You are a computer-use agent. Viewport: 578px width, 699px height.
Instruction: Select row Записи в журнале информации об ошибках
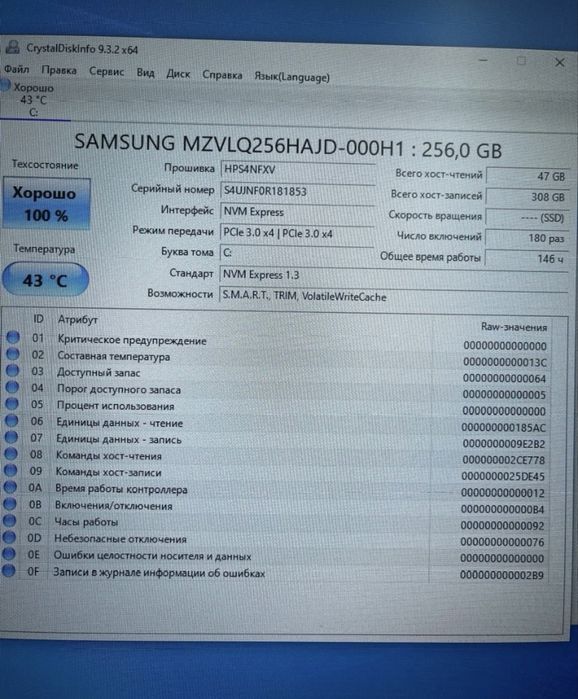click(275, 573)
